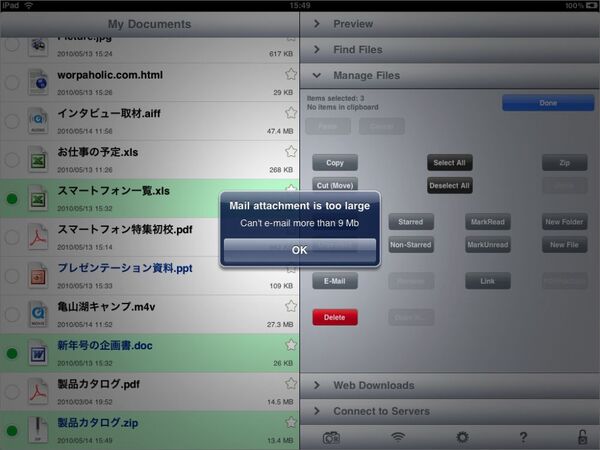This screenshot has height=450, width=600.
Task: Star the お仕事の予定.xls file
Action: coord(291,152)
